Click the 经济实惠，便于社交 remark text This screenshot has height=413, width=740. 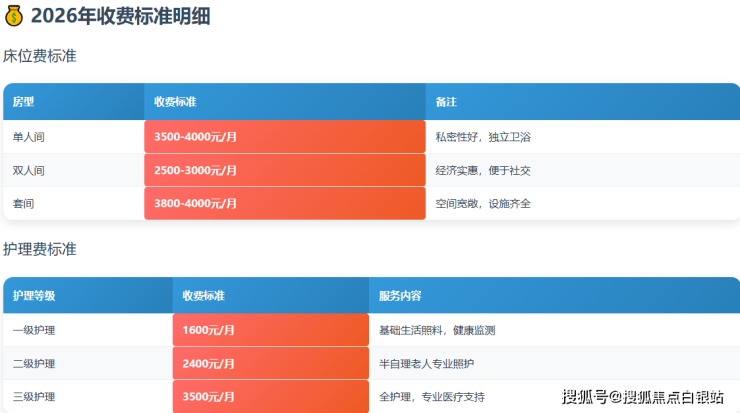pos(483,170)
